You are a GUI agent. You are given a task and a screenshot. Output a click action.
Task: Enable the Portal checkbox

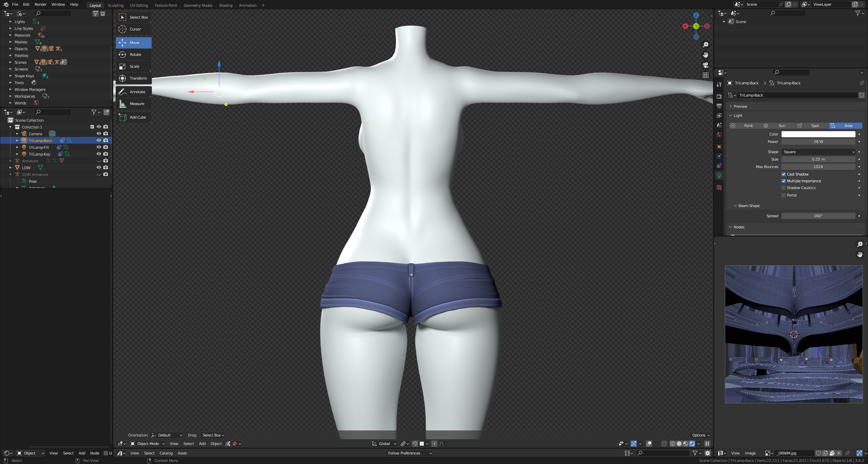pos(784,195)
